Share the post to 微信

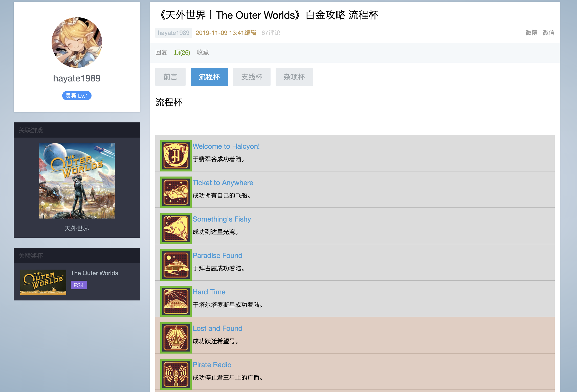tap(548, 33)
